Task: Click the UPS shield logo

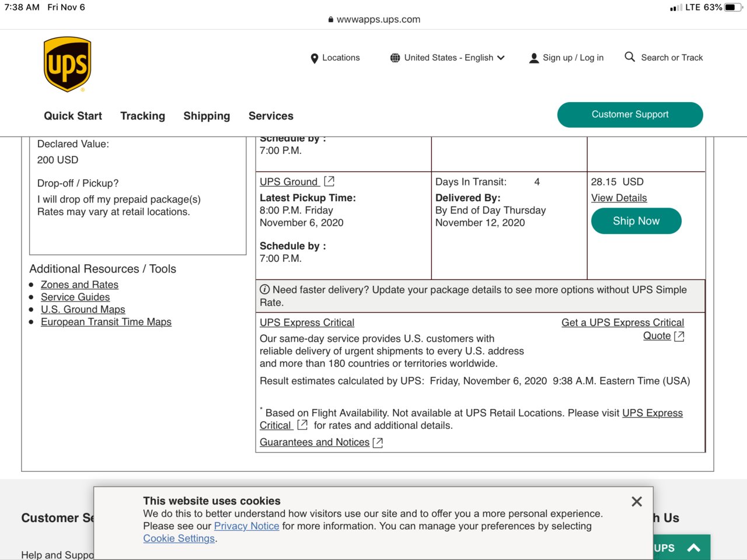Action: click(x=68, y=64)
